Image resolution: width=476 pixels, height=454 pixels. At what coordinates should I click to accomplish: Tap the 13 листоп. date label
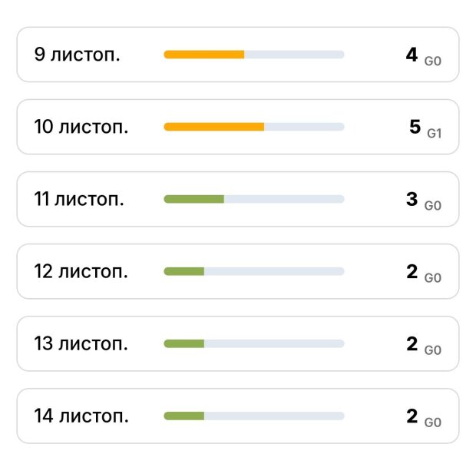tap(81, 343)
